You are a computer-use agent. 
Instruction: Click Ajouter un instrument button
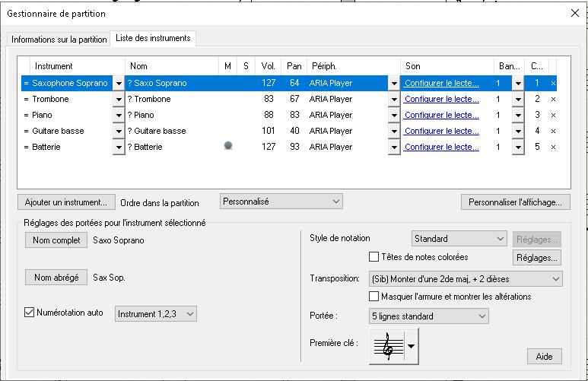click(x=66, y=202)
